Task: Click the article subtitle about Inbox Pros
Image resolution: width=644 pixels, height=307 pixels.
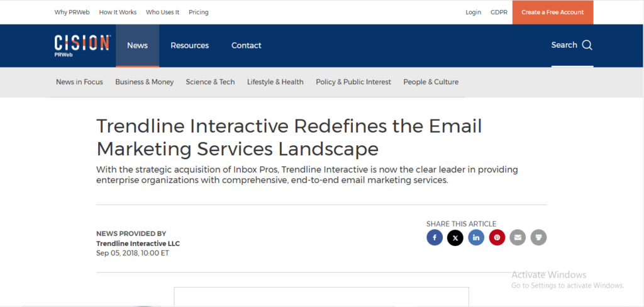Action: click(307, 175)
